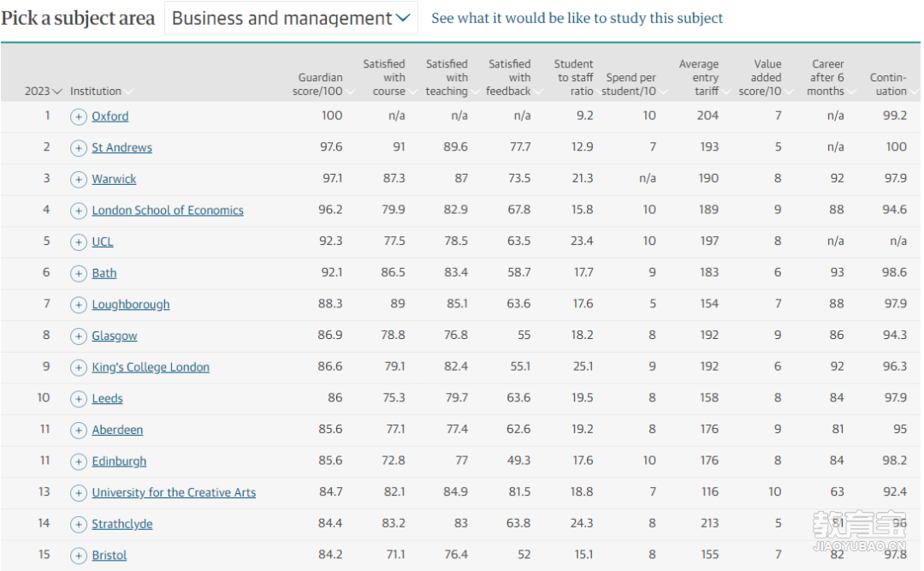Select Oxford's average entry tariff 204
Viewport: 924px width, 571px height.
(708, 116)
